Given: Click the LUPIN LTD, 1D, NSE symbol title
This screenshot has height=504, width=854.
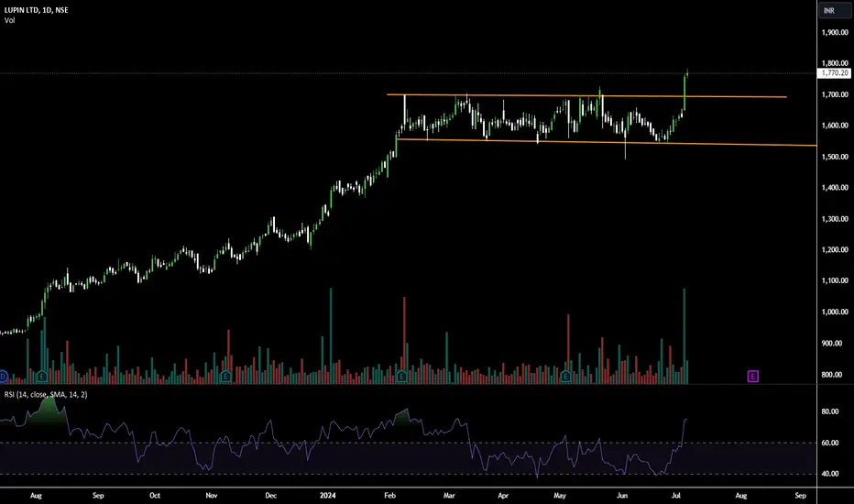Looking at the screenshot, I should (37, 10).
